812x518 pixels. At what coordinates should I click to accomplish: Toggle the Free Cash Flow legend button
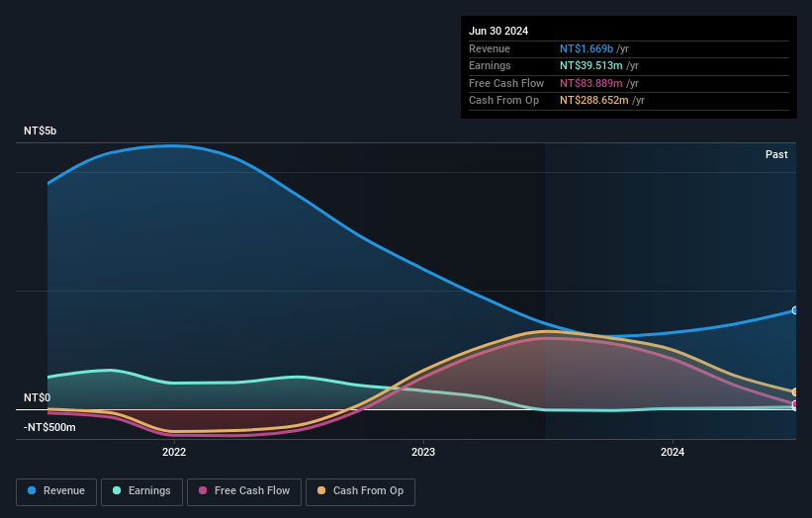click(x=244, y=491)
